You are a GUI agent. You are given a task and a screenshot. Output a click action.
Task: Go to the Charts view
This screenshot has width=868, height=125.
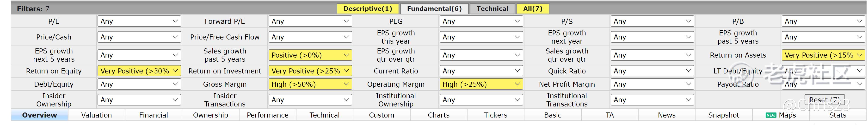[x=438, y=115]
